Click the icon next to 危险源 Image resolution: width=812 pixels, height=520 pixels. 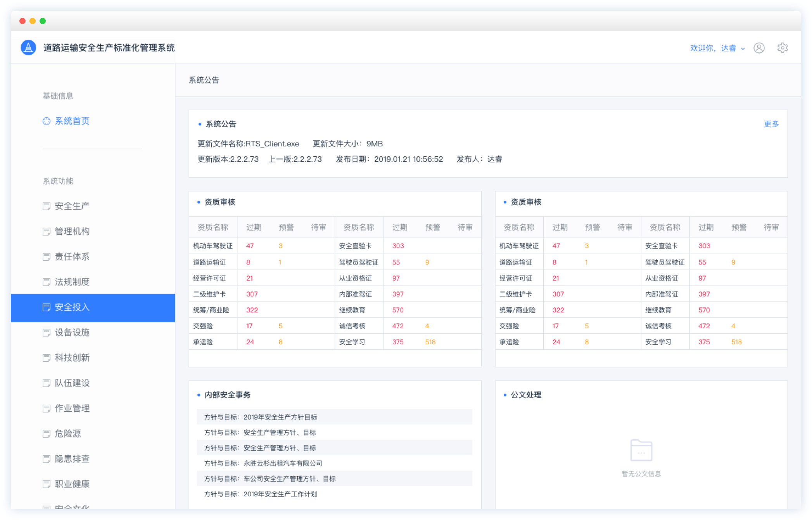[x=47, y=433]
